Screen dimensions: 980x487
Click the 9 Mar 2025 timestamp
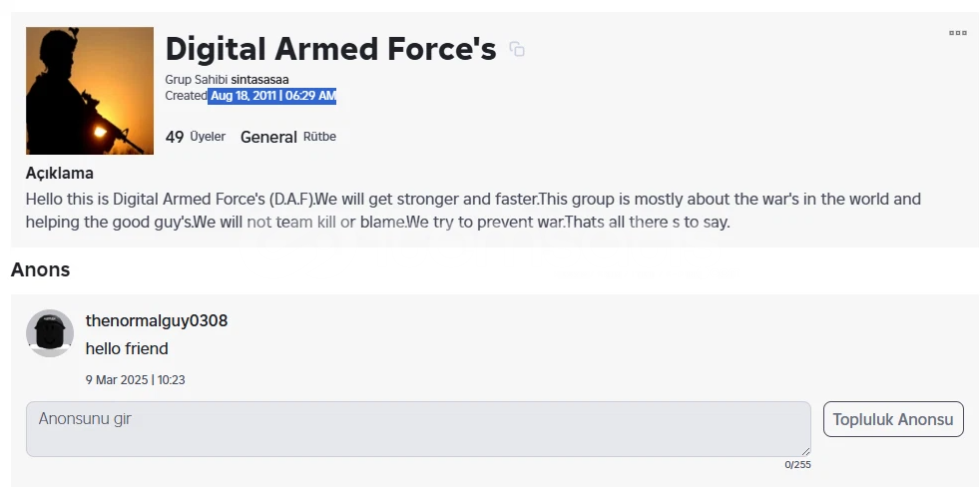pyautogui.click(x=135, y=380)
